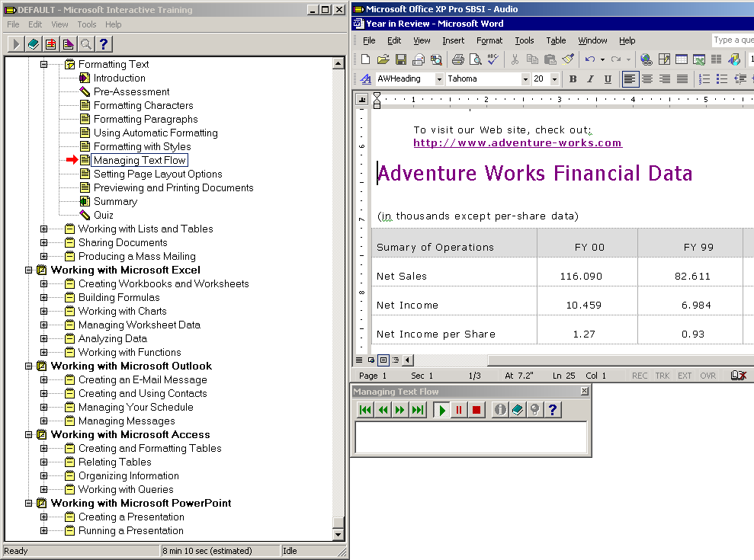
Task: Select the Formatting Characters lesson
Action: (x=143, y=105)
